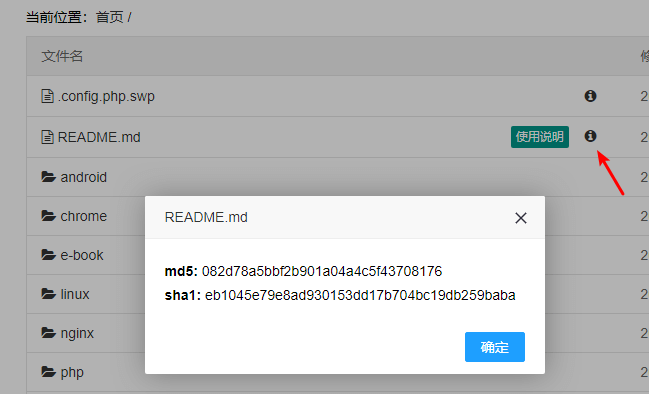Confirm dialog with 确定 button
This screenshot has height=394, width=649.
495,347
